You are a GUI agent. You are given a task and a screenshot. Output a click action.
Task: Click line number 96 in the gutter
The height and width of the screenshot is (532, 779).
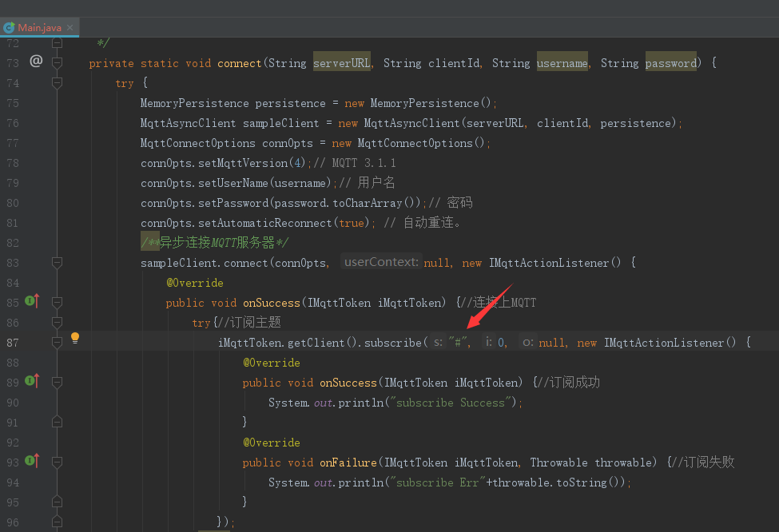tap(13, 522)
